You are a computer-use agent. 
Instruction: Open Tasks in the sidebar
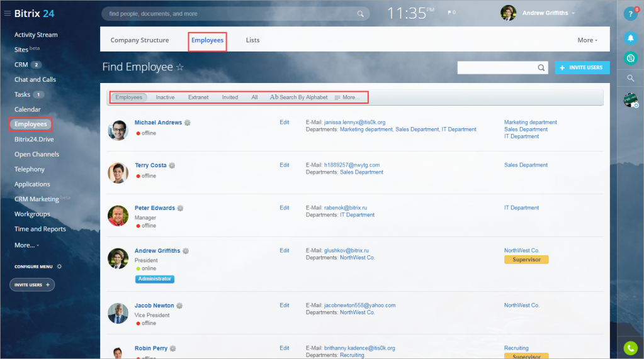point(22,94)
